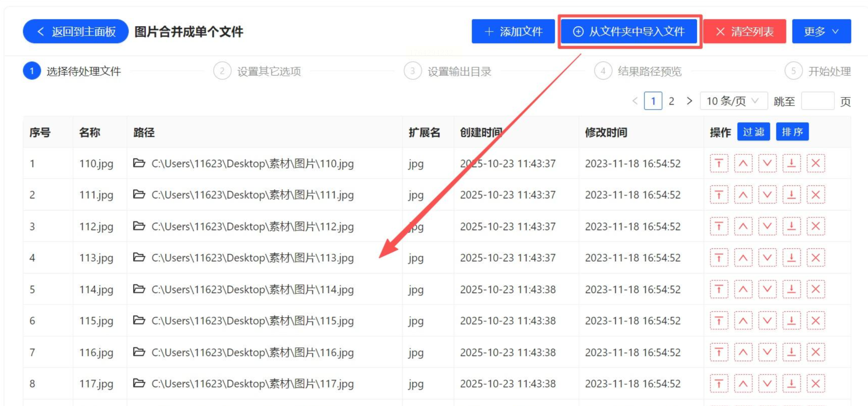Click 从文件夹中导入文件 button
This screenshot has height=406, width=868.
[629, 31]
